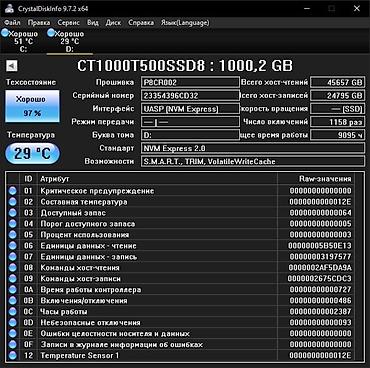Viewport: 370px width, 368px height.
Task: Click status dot for Команды хост-записи
Action: pyautogui.click(x=13, y=279)
